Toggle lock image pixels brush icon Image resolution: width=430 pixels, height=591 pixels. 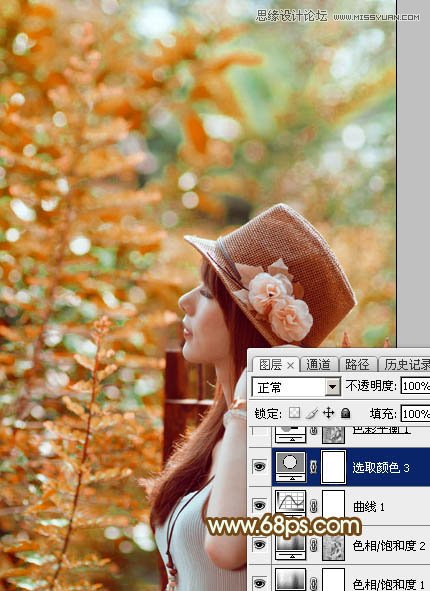[312, 413]
